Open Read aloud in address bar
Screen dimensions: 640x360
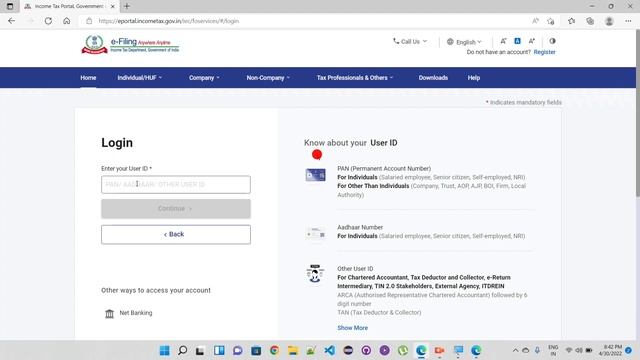[535, 21]
